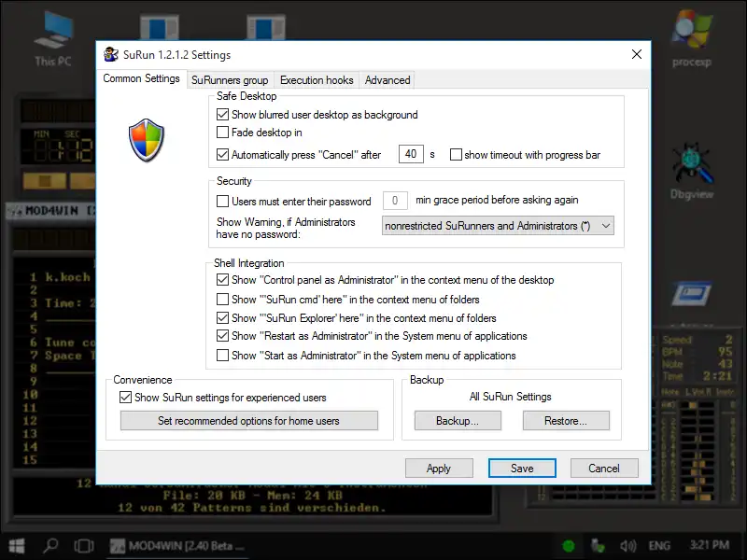Click the Save button
This screenshot has width=747, height=560.
tap(522, 469)
